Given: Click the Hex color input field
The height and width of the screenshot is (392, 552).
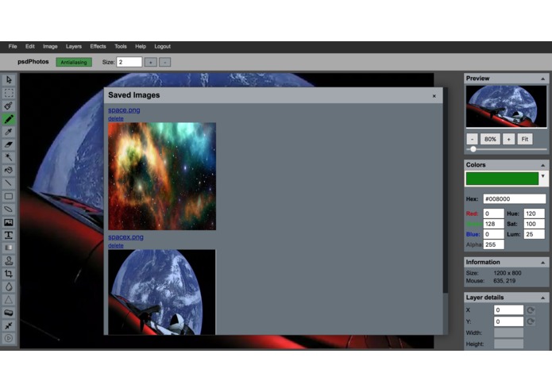Looking at the screenshot, I should pos(515,199).
